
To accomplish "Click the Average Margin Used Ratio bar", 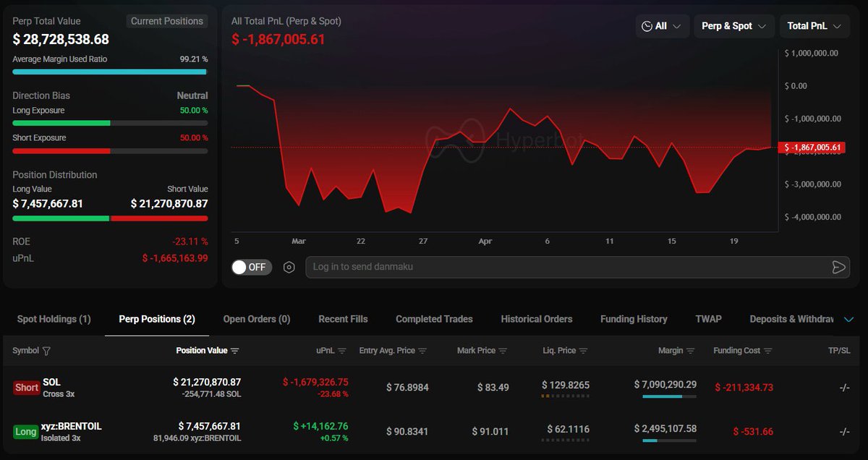I will (110, 72).
